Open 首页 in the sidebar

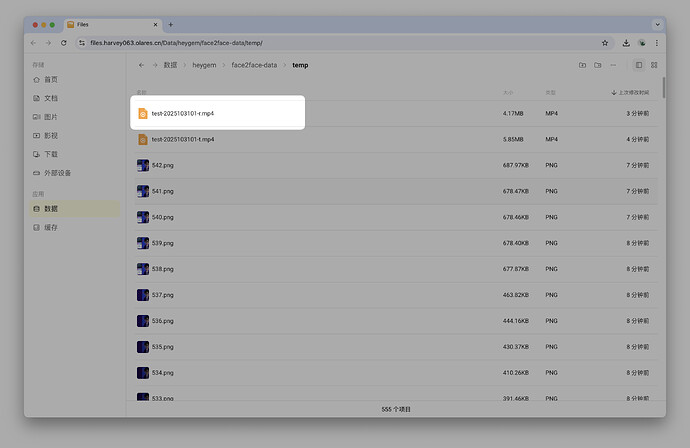[51, 79]
